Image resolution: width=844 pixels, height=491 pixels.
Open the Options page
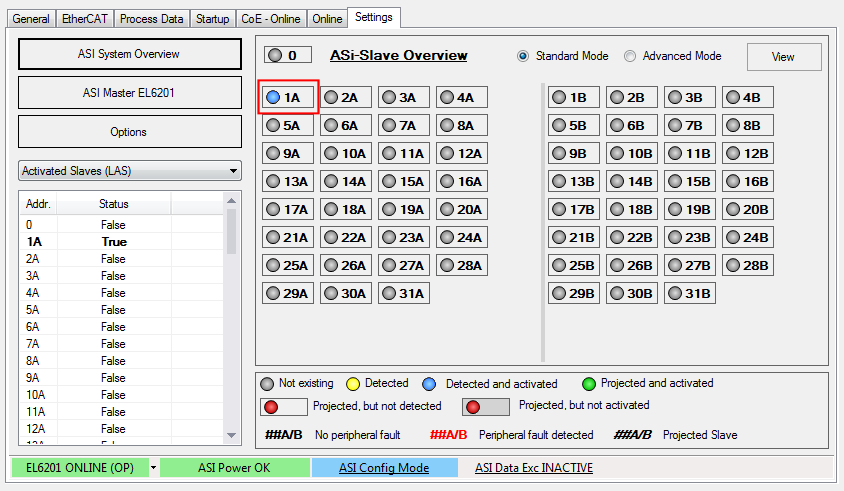(x=130, y=131)
